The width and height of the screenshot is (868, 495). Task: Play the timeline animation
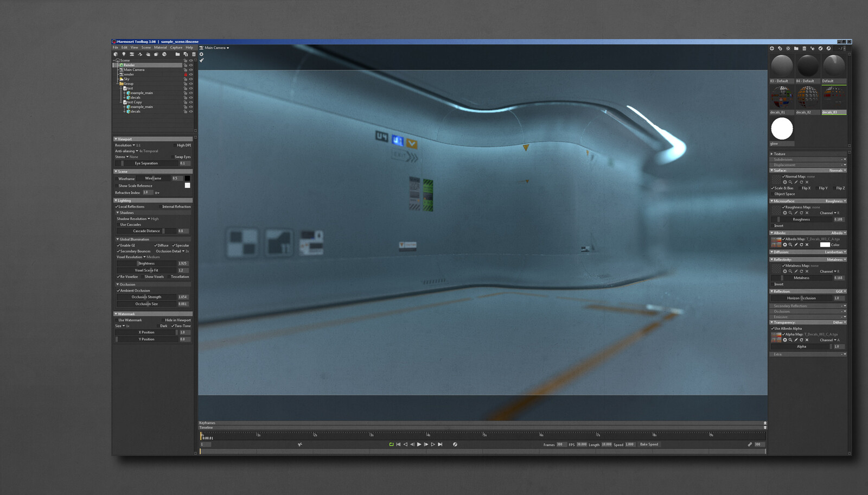pyautogui.click(x=419, y=444)
